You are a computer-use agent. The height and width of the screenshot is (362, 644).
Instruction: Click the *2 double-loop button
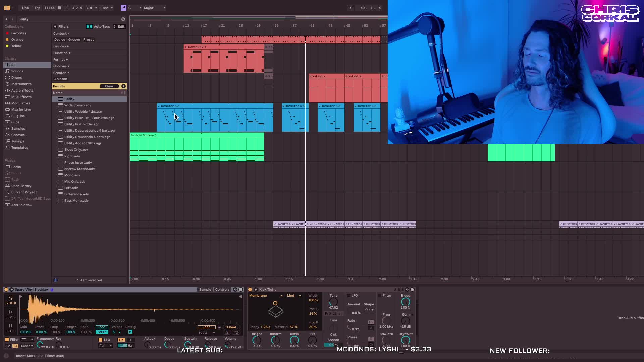(x=236, y=332)
